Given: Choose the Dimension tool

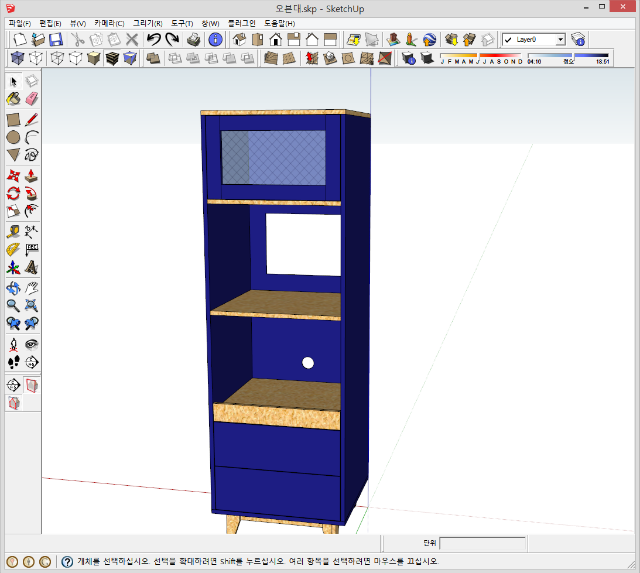Looking at the screenshot, I should tap(31, 232).
